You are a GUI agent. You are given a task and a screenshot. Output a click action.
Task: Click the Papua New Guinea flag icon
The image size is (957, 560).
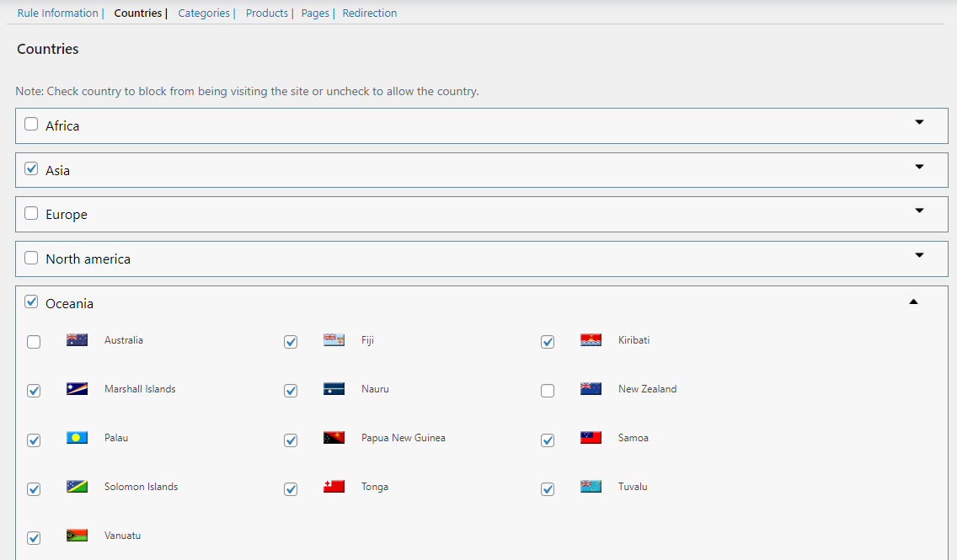(334, 437)
